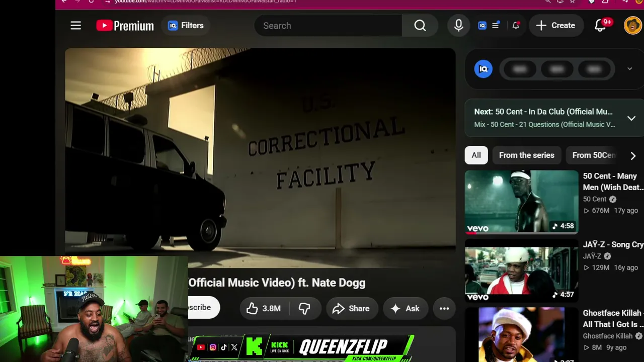Start voice search with the microphone icon
644x362 pixels.
click(x=458, y=26)
